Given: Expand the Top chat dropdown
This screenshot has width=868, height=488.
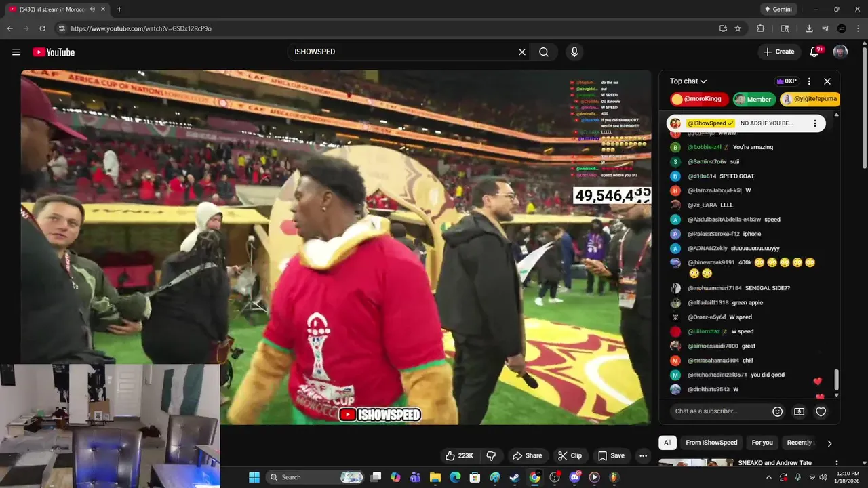Looking at the screenshot, I should [688, 81].
